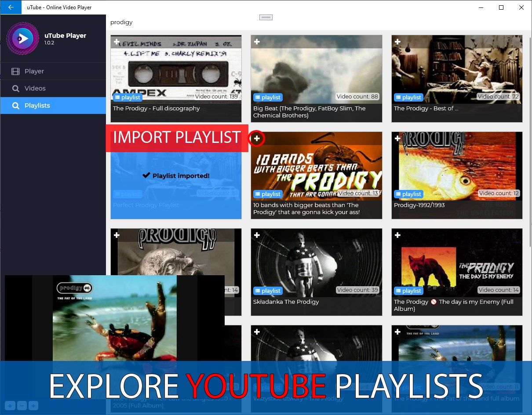Click the 'Video count: 12' label
The width and height of the screenshot is (532, 415).
click(499, 193)
